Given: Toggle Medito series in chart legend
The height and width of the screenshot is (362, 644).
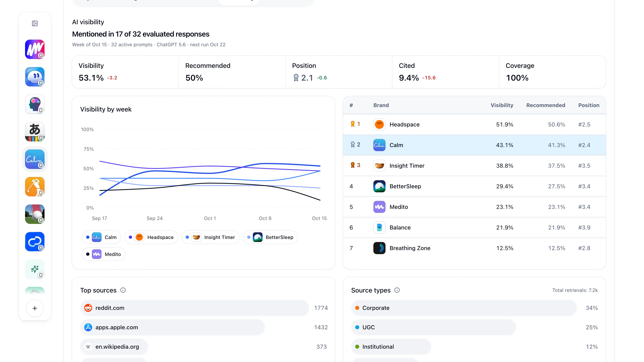Looking at the screenshot, I should point(104,254).
